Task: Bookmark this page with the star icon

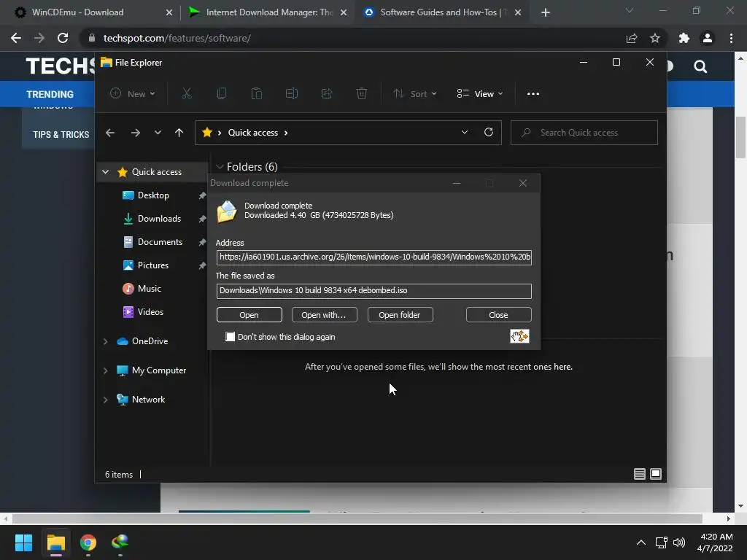Action: [655, 38]
